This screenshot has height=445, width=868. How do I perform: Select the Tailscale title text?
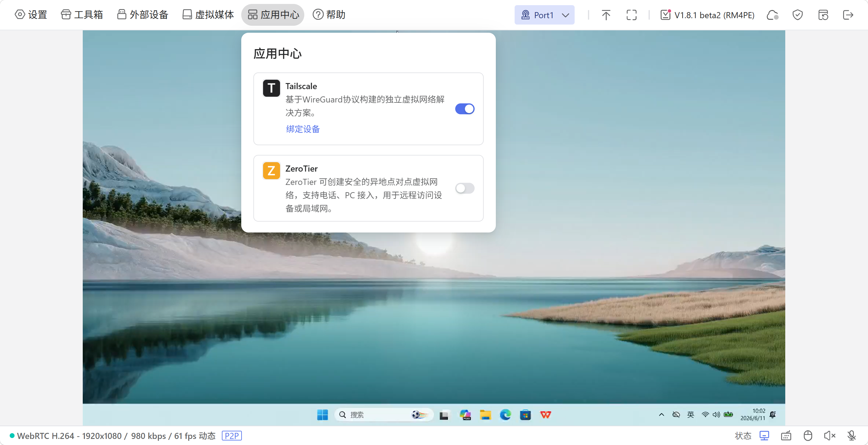tap(301, 86)
